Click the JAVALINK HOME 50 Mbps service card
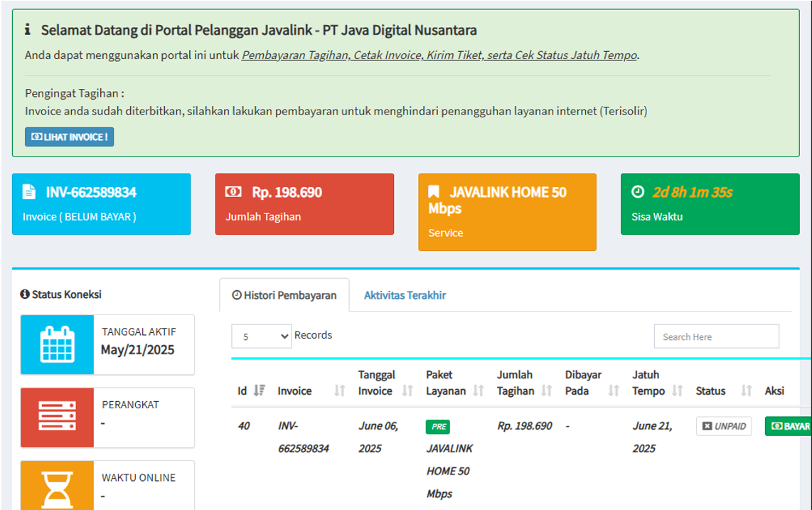Viewport: 812px width, 510px height. point(508,212)
